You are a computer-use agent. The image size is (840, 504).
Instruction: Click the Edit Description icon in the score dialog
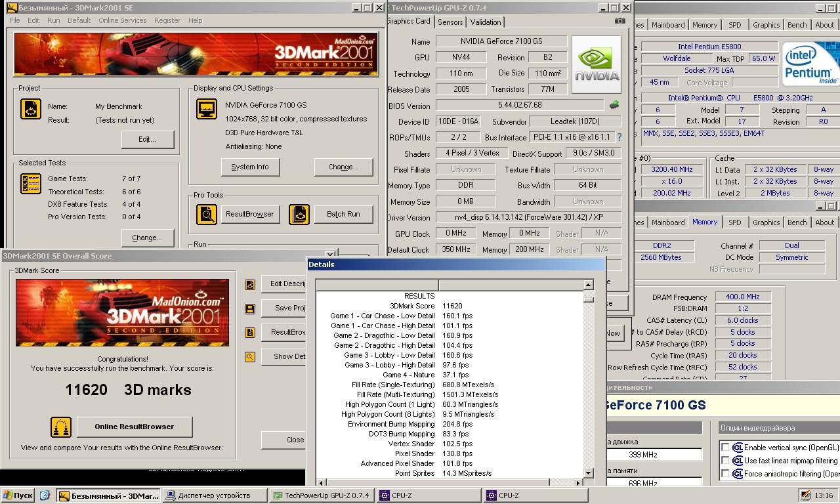[x=250, y=285]
